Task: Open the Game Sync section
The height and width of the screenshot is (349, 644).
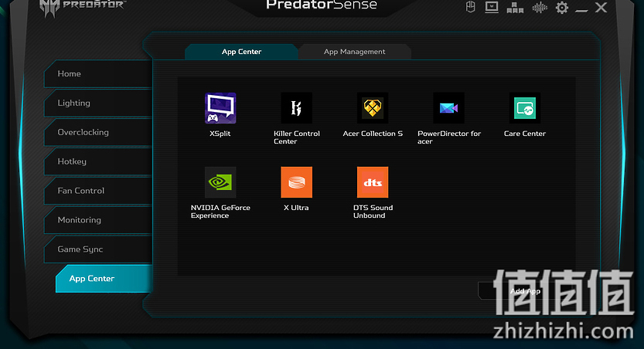Action: click(x=98, y=249)
